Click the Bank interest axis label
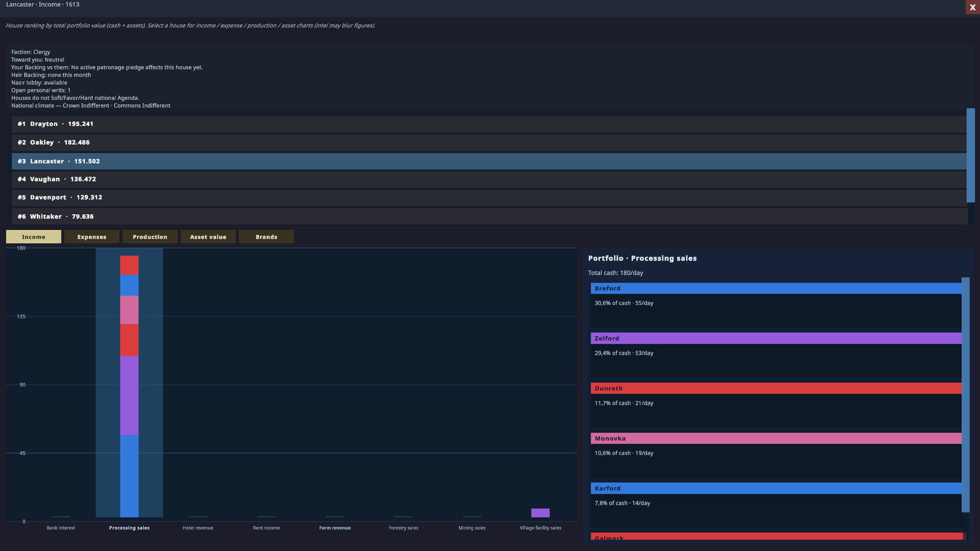The image size is (980, 551). (61, 528)
